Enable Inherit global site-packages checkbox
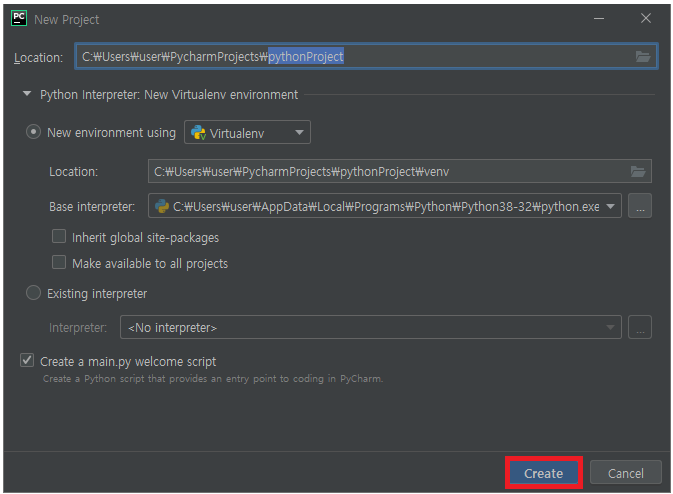The width and height of the screenshot is (673, 494). (59, 236)
